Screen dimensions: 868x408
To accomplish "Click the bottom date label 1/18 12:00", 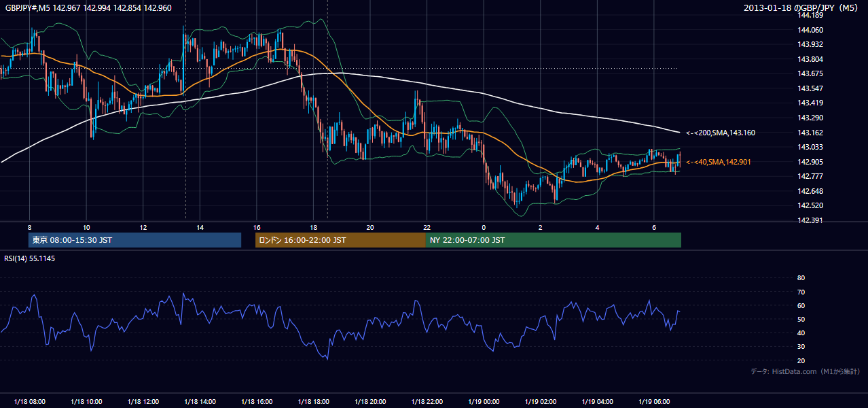I will point(143,402).
